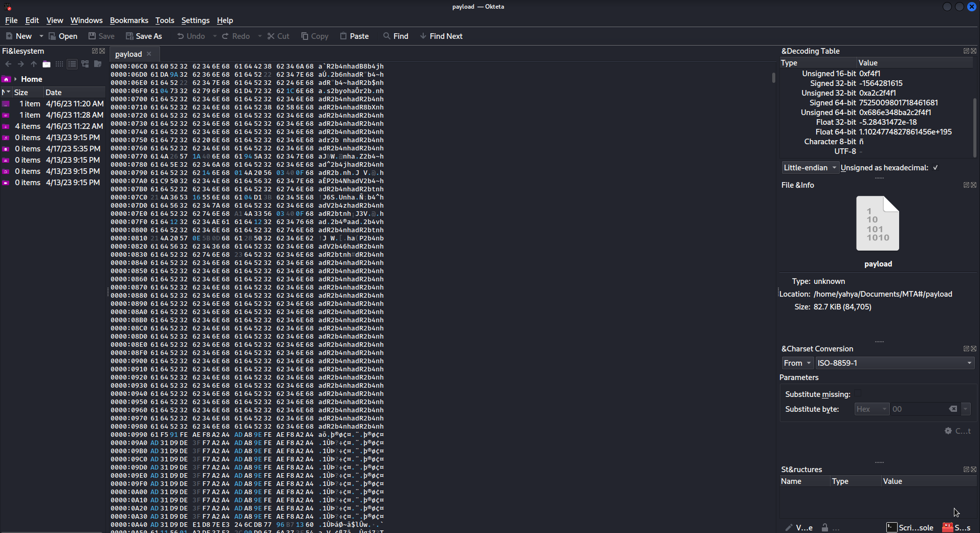
Task: Open the dropdown arrow next to New
Action: click(41, 36)
